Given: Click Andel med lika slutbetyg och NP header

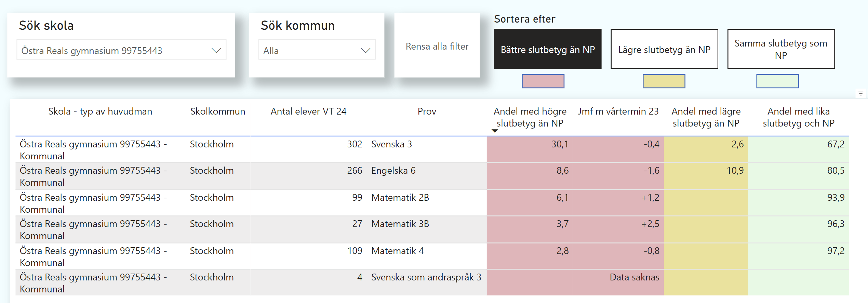Looking at the screenshot, I should coord(798,117).
